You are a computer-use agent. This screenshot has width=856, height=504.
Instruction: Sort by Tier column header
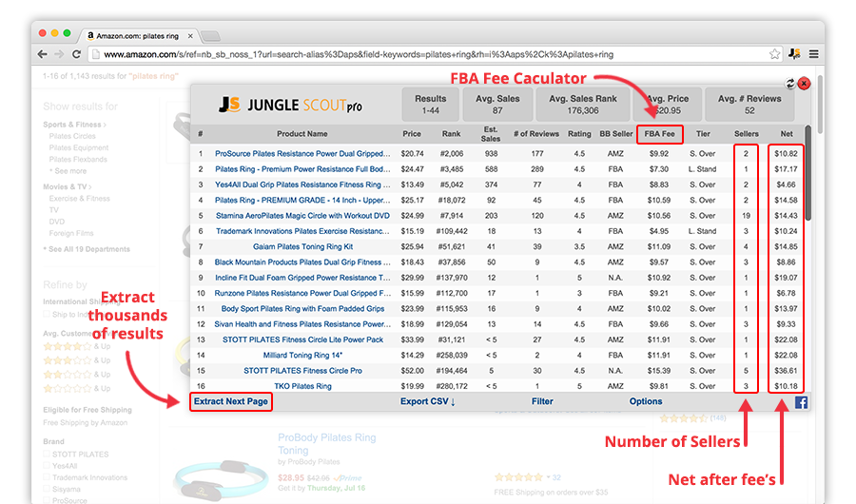click(703, 134)
